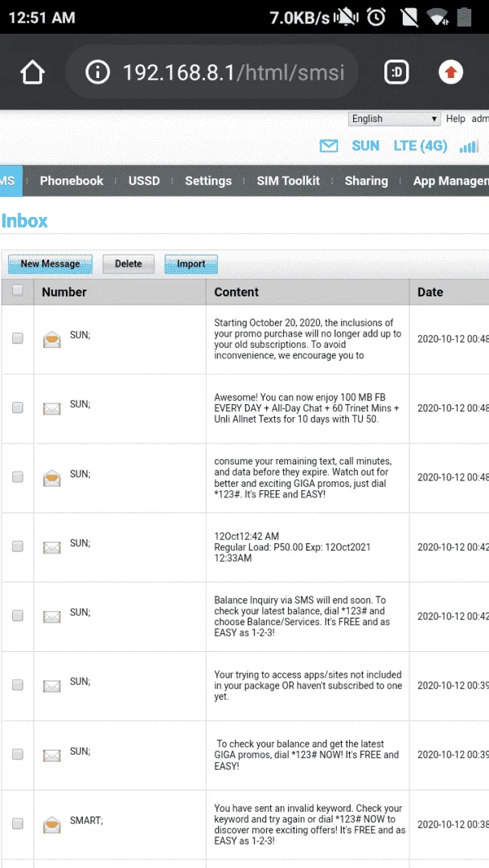This screenshot has width=489, height=868.
Task: Click the Inbox heading
Action: tap(24, 221)
